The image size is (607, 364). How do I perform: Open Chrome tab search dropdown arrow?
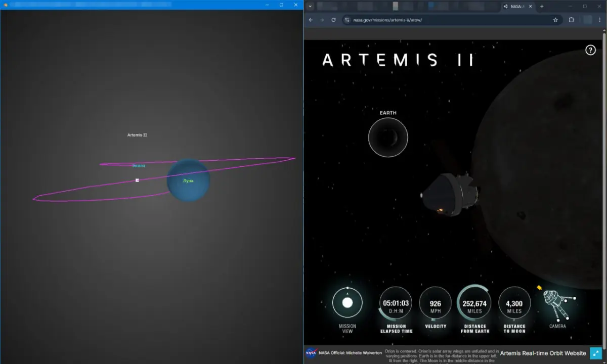(x=310, y=7)
